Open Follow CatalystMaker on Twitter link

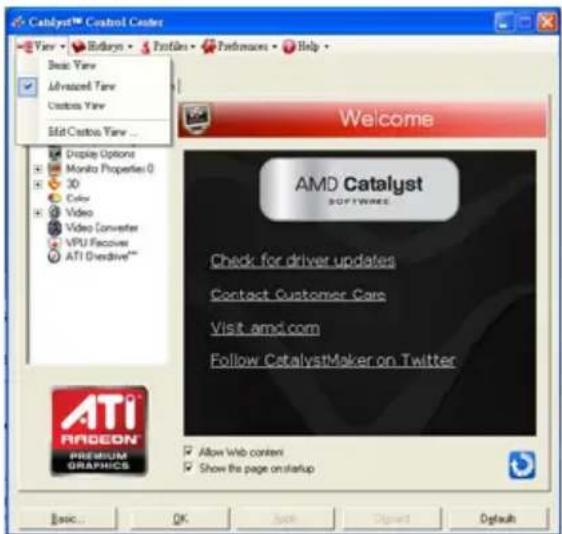coord(333,360)
